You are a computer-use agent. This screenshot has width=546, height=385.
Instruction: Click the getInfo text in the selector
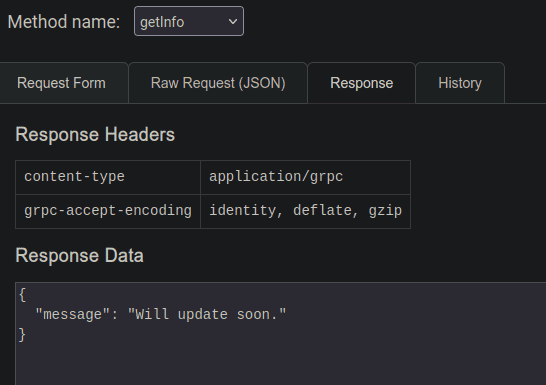pyautogui.click(x=162, y=23)
